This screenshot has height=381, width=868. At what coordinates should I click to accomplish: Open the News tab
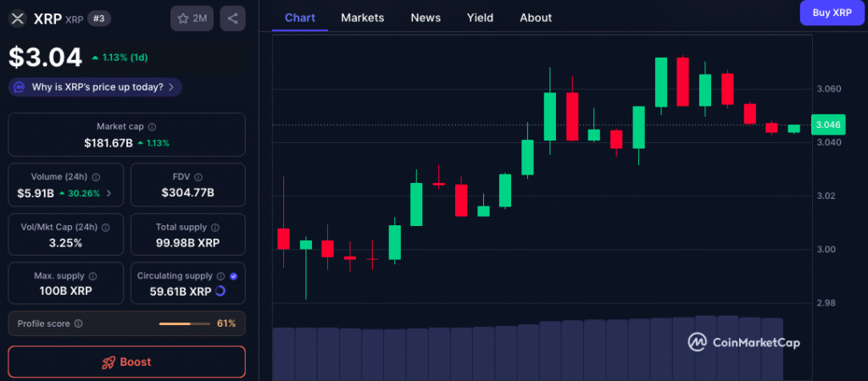425,18
